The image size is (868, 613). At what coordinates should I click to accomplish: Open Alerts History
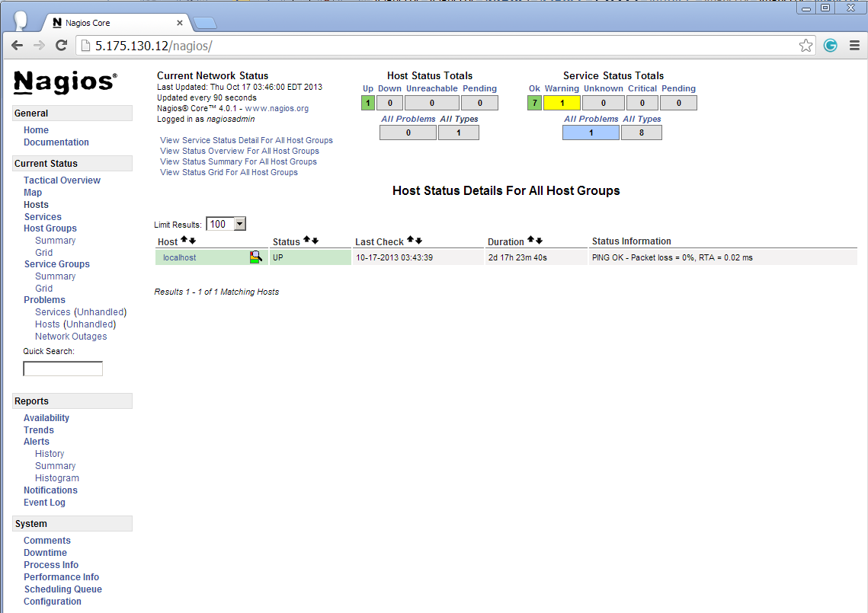[x=50, y=454]
